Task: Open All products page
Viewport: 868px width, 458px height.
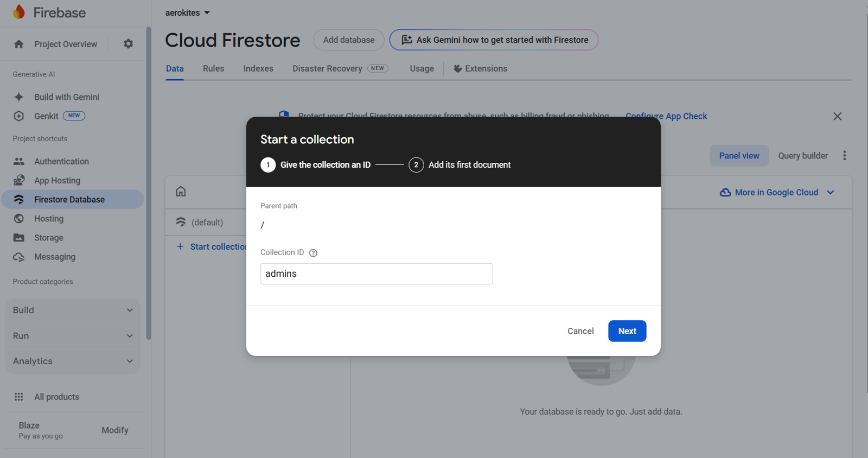Action: (x=56, y=397)
